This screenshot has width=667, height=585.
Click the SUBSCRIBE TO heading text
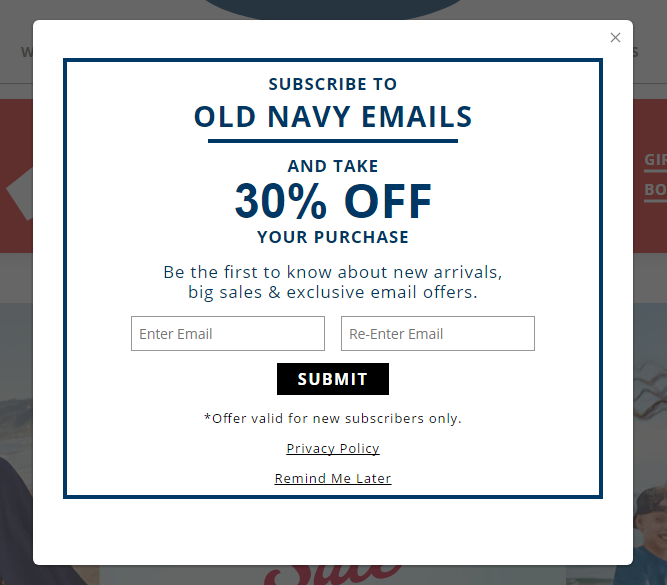[x=333, y=84]
